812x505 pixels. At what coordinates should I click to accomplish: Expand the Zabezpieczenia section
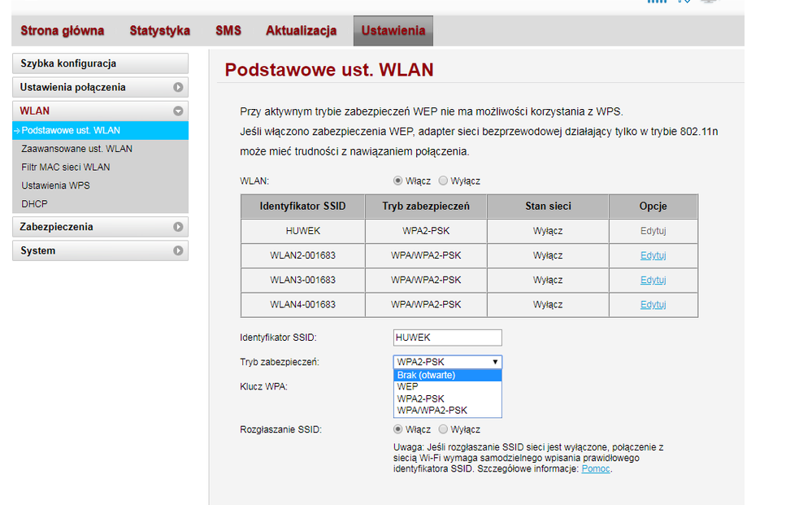point(100,227)
